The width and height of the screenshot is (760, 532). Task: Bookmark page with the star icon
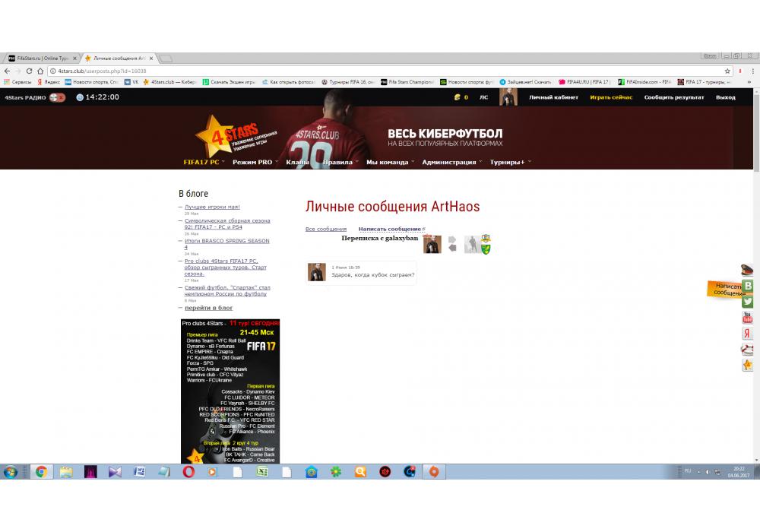tap(727, 71)
